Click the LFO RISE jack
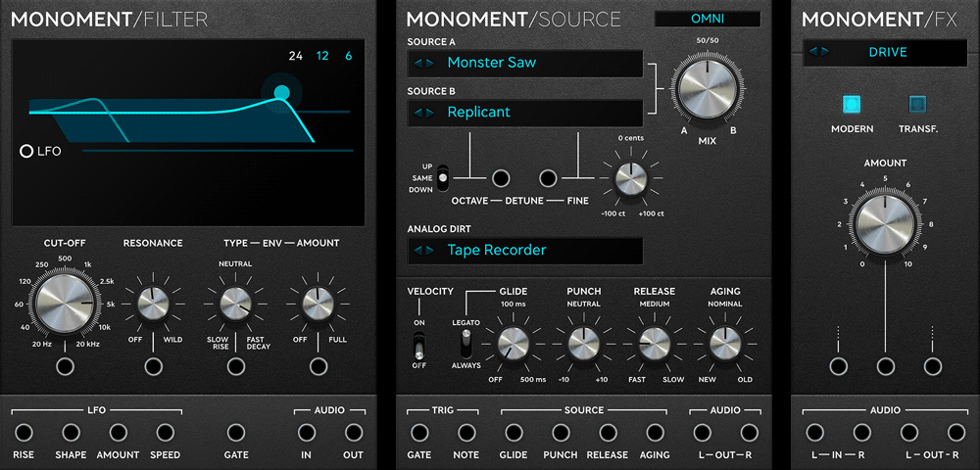This screenshot has height=470, width=980. coord(24,433)
